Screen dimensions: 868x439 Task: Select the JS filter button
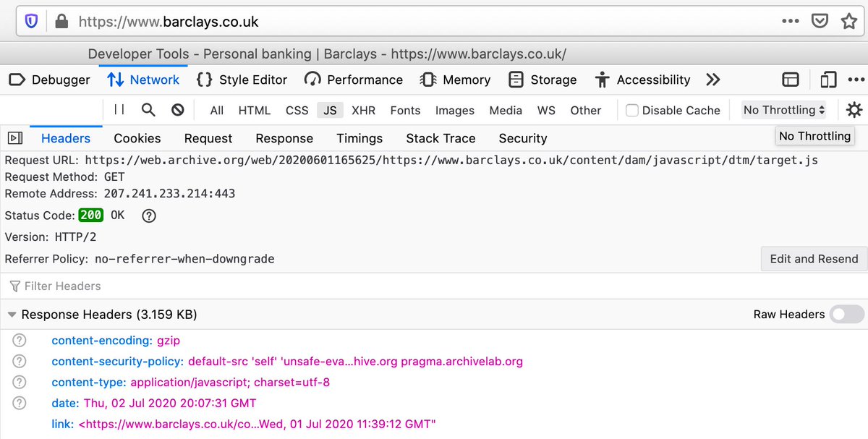click(x=330, y=111)
